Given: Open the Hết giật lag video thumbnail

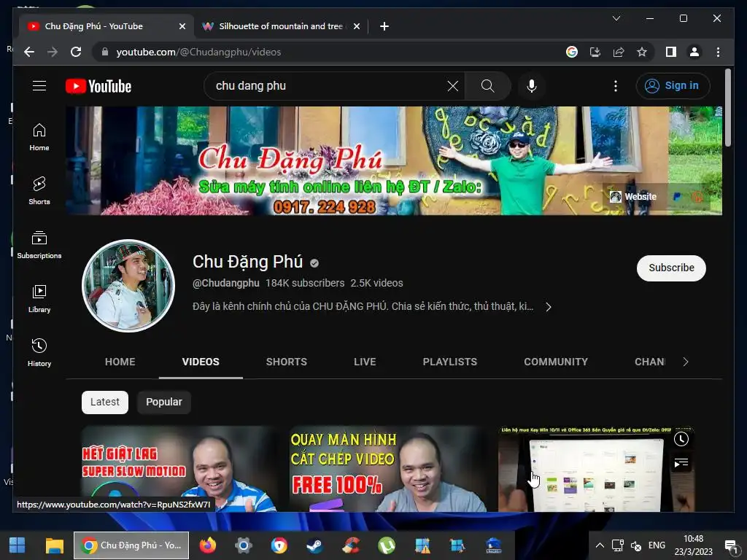Looking at the screenshot, I should 179,469.
